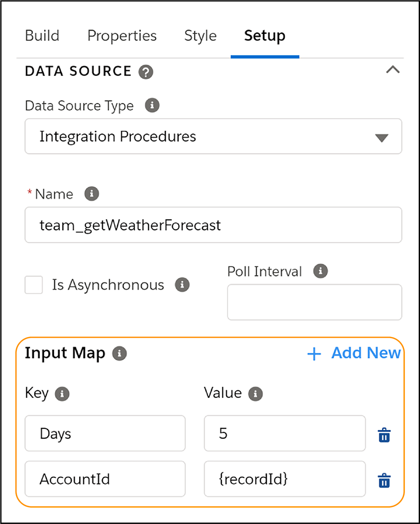420x524 pixels.
Task: Collapse the Data Source section chevron
Action: [x=393, y=70]
